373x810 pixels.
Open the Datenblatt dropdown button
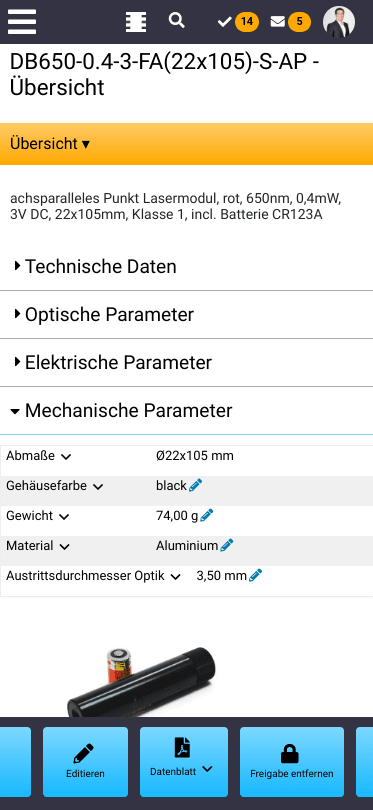[184, 762]
